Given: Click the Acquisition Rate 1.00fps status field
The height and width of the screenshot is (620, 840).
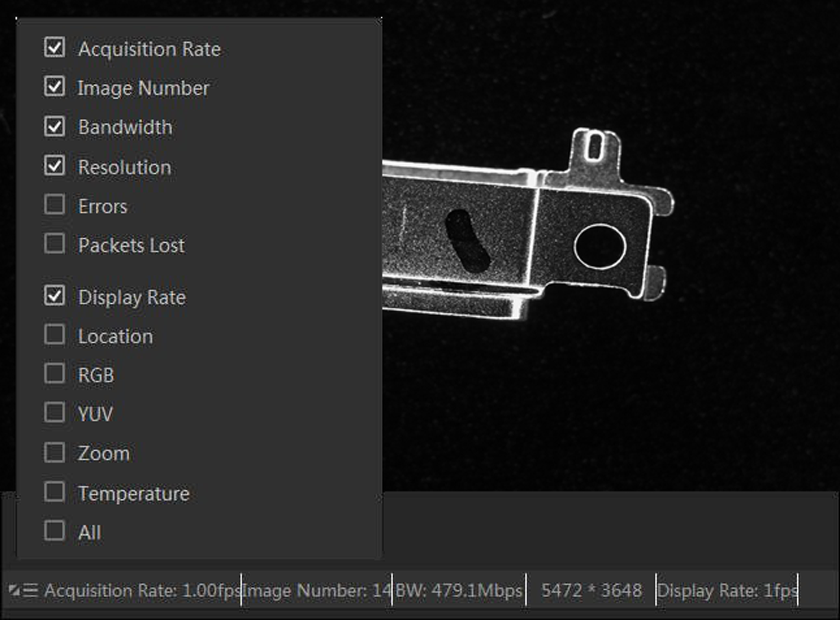Looking at the screenshot, I should point(142,591).
